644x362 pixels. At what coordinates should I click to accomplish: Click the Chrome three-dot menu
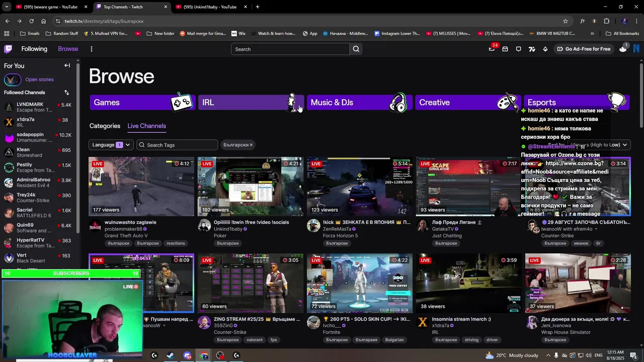point(637,21)
